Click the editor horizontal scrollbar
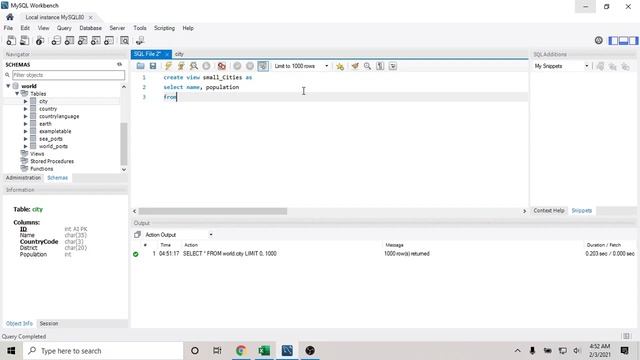Viewport: 640px width, 360px height. pos(213,211)
